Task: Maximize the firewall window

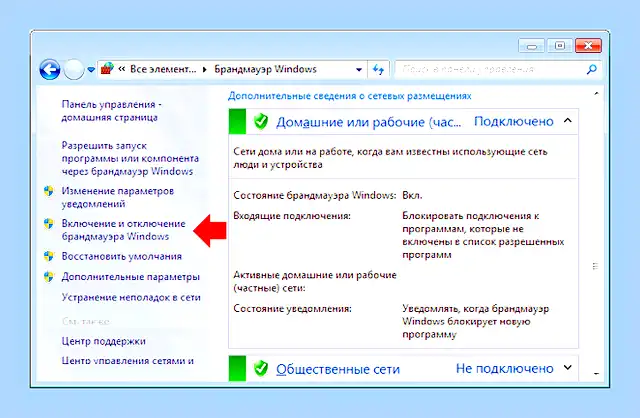Action: pyautogui.click(x=560, y=46)
